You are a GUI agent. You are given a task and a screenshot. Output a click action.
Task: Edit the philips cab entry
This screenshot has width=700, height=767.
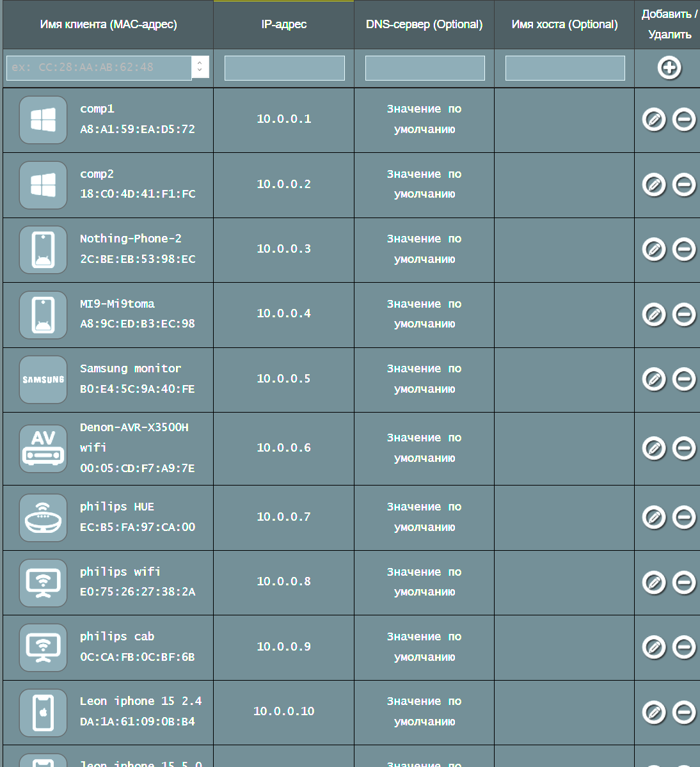tap(654, 647)
